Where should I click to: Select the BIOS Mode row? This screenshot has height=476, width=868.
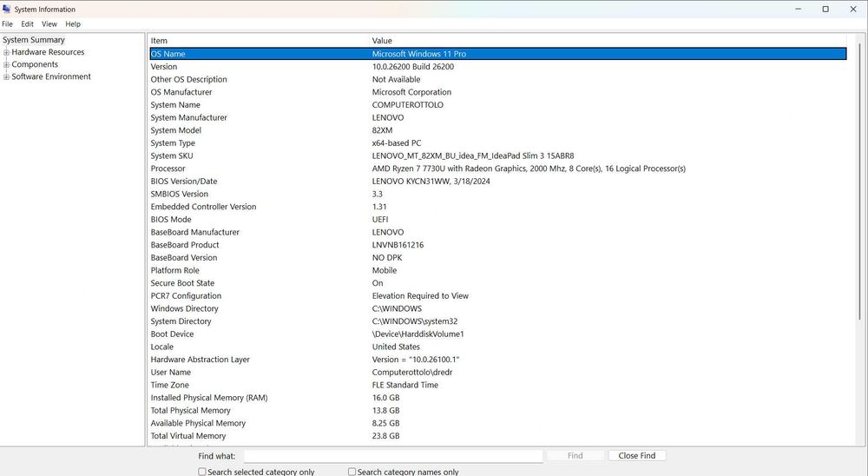tap(498, 220)
